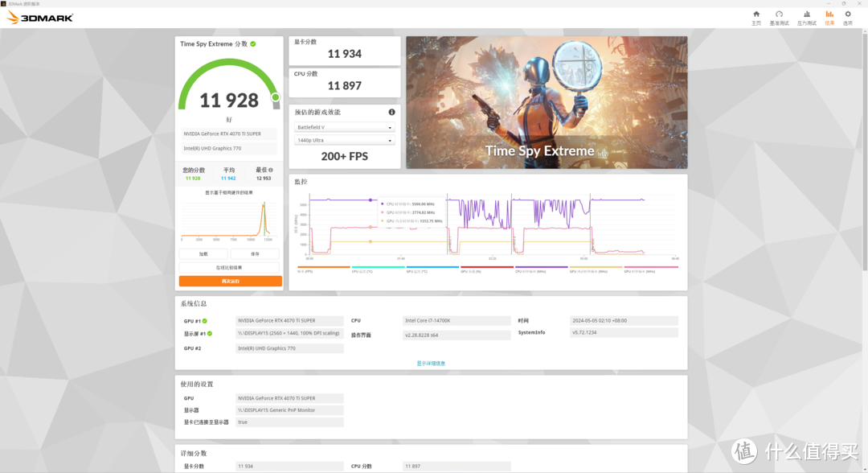The width and height of the screenshot is (868, 473).
Task: Click the 显卡已连接至显示器 true value
Action: [x=289, y=422]
